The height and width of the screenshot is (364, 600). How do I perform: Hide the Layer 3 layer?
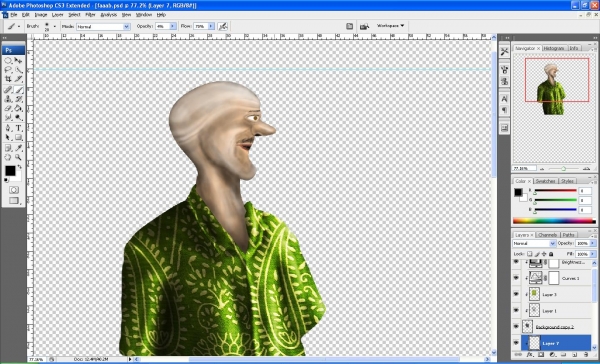point(516,294)
